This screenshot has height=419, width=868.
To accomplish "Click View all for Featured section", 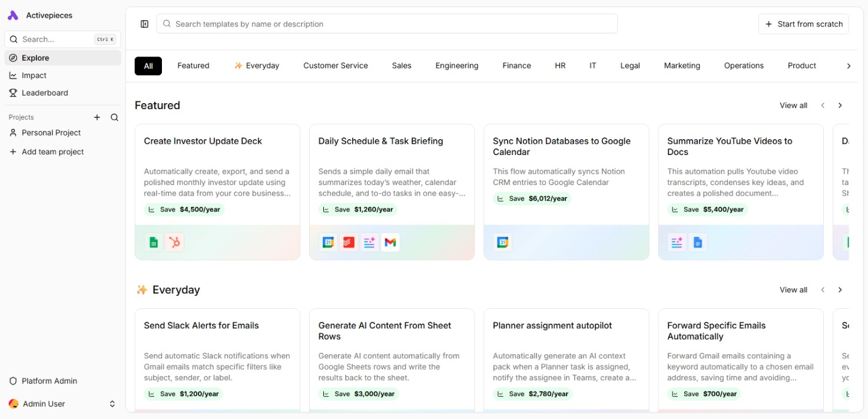I will (793, 105).
